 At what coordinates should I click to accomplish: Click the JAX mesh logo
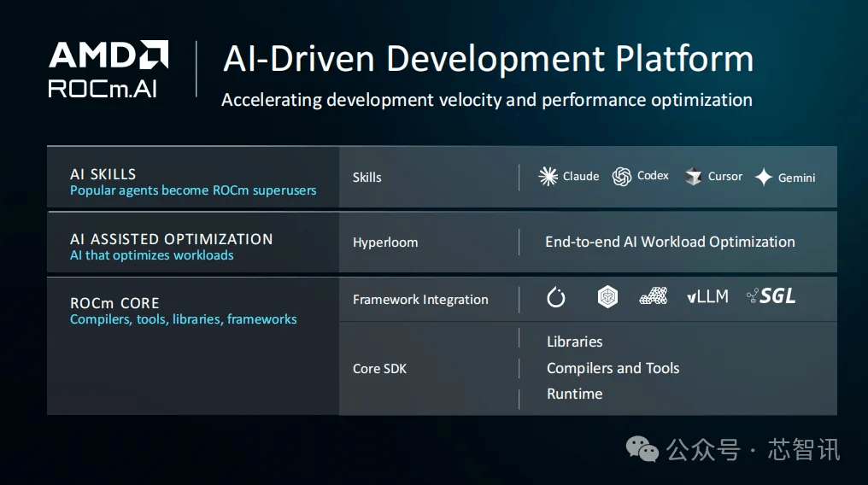pyautogui.click(x=654, y=296)
